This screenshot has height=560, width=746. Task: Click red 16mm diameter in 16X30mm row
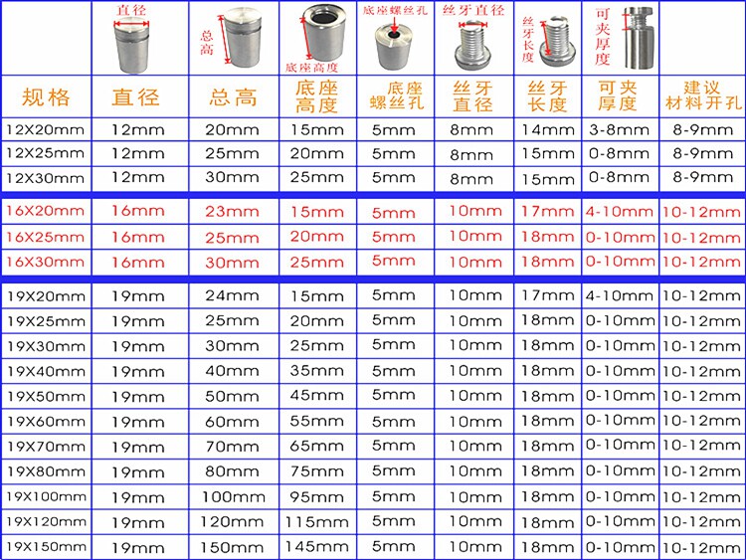click(x=138, y=263)
